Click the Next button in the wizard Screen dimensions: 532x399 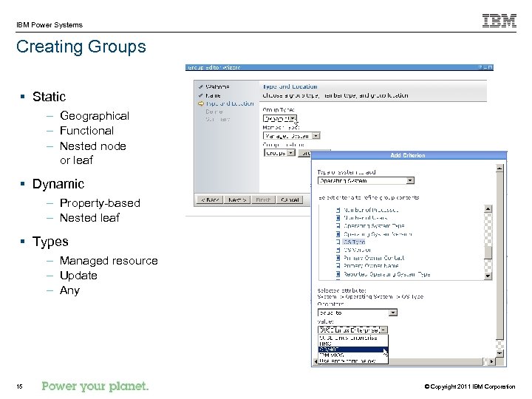pos(237,199)
